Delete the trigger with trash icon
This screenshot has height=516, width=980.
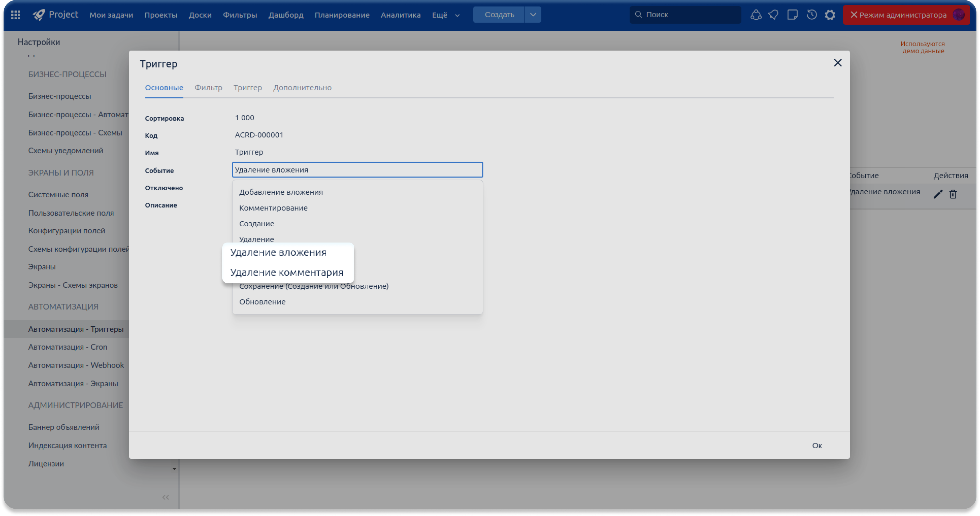[953, 194]
